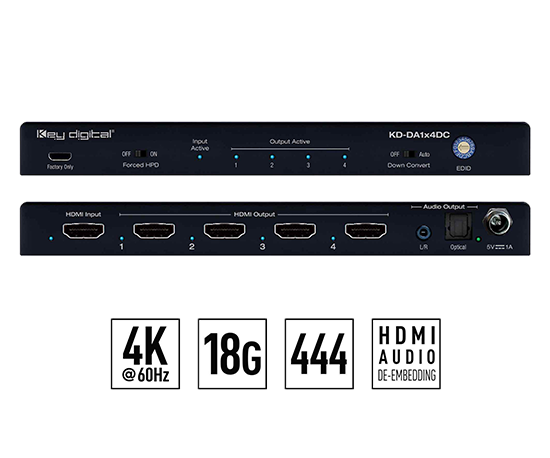Click the 444 badge
550x458 pixels.
tap(319, 354)
